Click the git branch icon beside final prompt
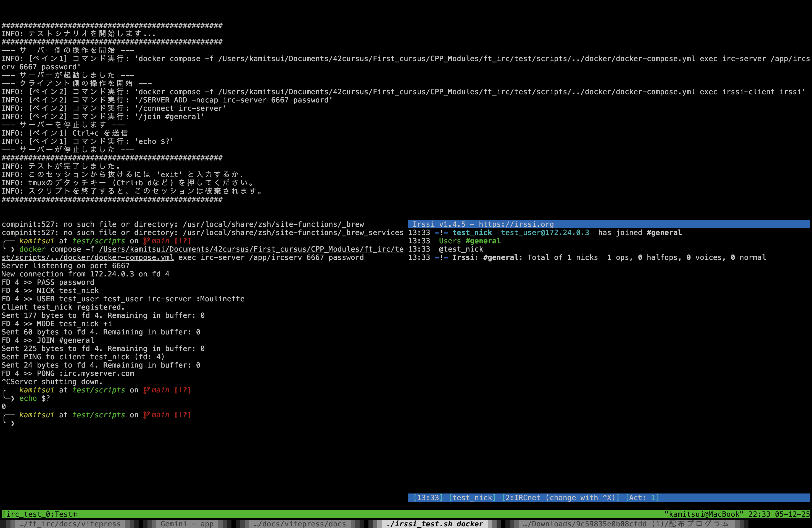 pyautogui.click(x=146, y=415)
